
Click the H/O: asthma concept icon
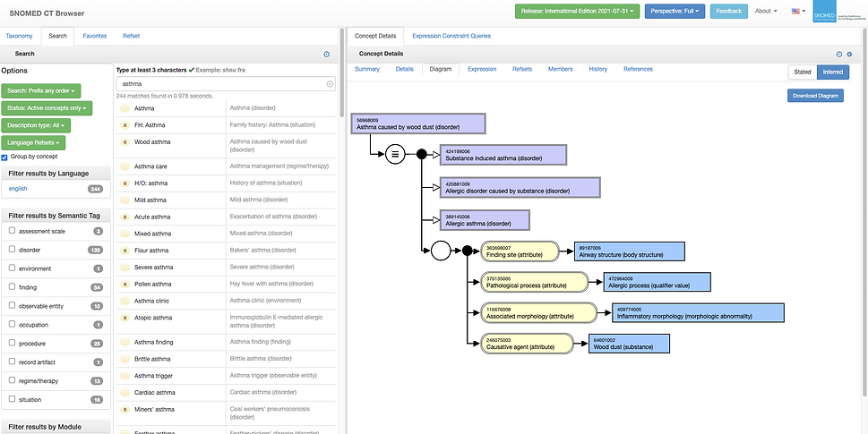click(125, 183)
